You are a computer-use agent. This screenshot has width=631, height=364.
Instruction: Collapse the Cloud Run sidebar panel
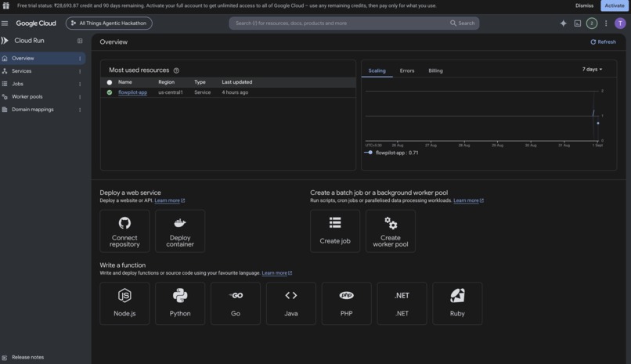point(80,41)
